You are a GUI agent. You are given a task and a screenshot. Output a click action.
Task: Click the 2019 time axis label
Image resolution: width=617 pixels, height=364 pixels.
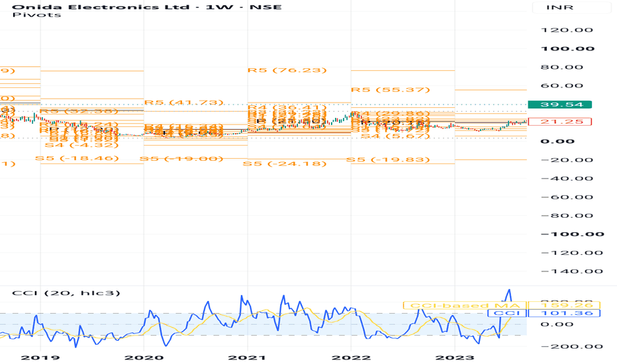click(40, 357)
